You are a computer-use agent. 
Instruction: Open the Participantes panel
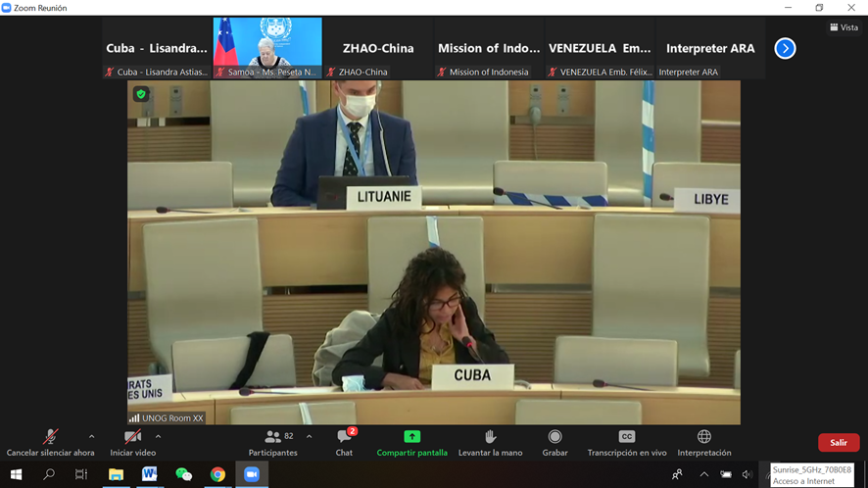point(273,443)
